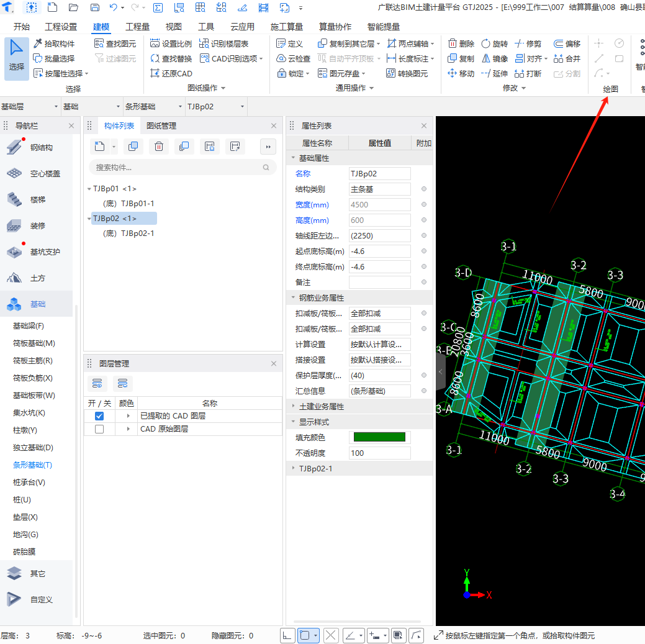Open 土方 category in navigation sidebar
This screenshot has height=644, width=645.
[36, 278]
